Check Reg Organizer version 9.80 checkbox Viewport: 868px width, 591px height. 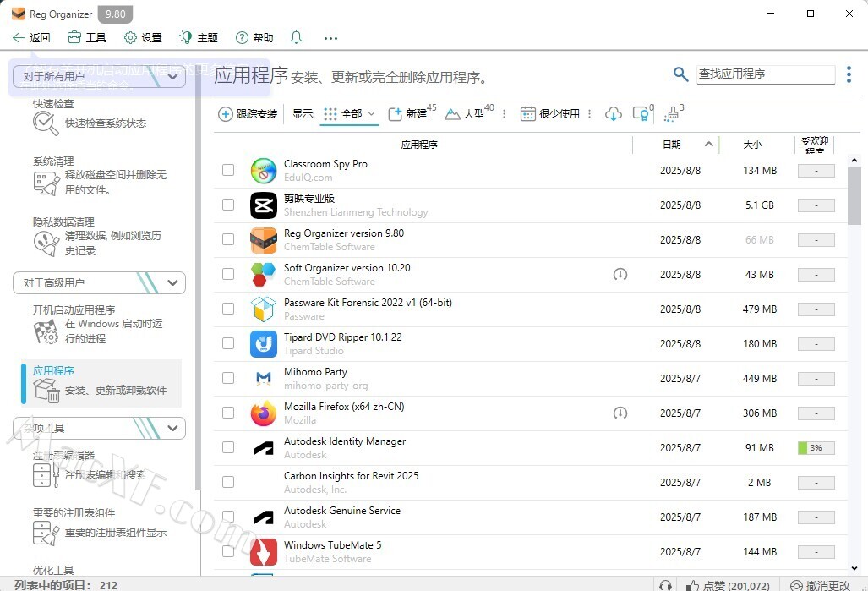coord(228,239)
